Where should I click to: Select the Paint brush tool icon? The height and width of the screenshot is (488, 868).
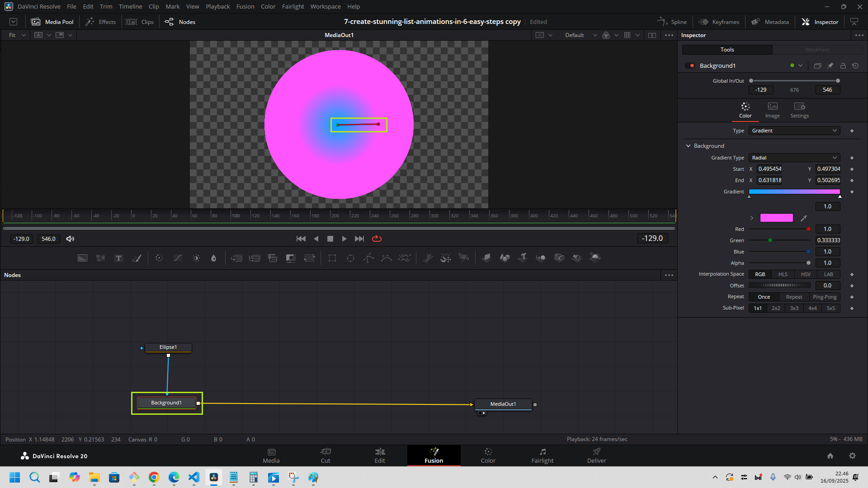pos(137,258)
